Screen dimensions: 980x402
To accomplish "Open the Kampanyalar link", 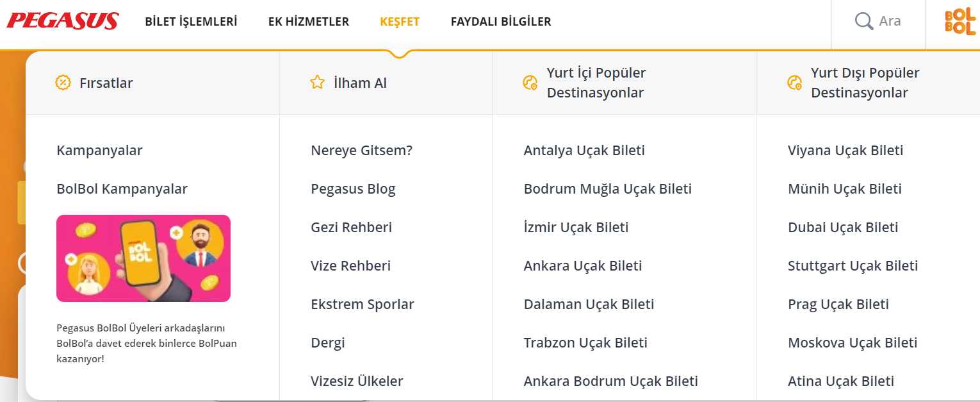I will 99,151.
